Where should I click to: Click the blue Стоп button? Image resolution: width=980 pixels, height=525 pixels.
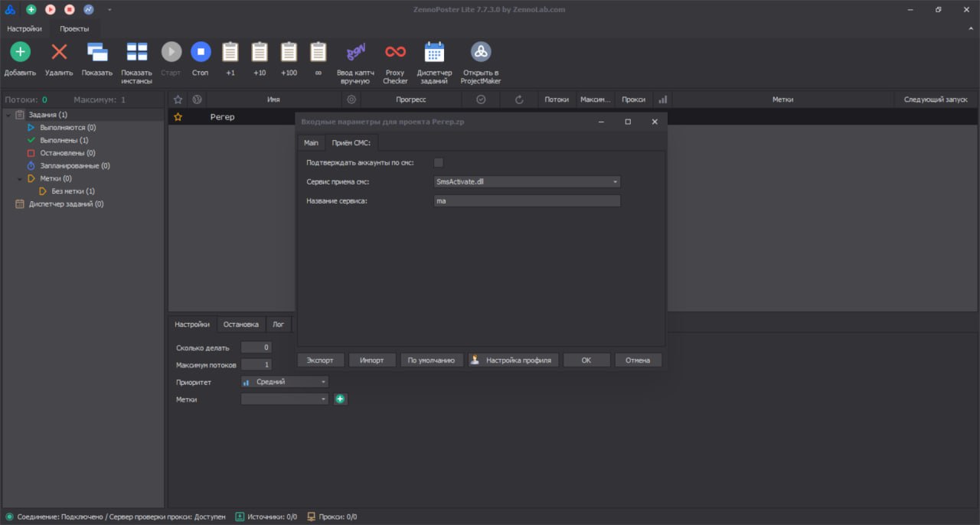(x=201, y=52)
